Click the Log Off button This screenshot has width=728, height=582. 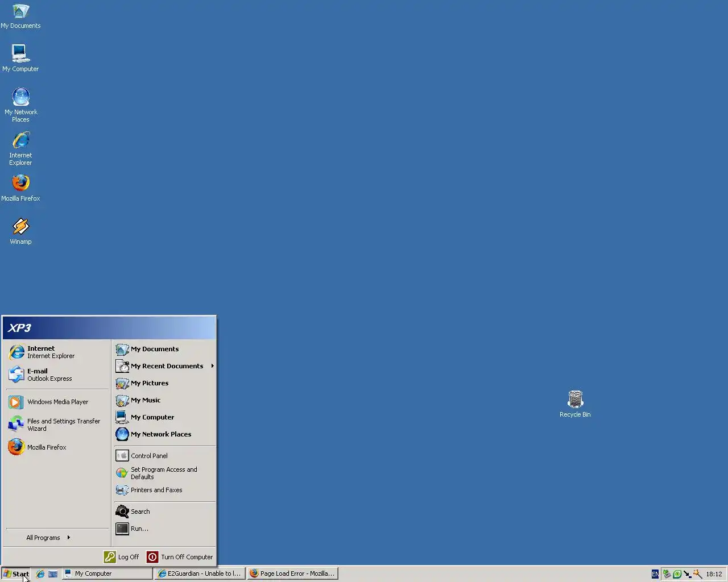[122, 557]
